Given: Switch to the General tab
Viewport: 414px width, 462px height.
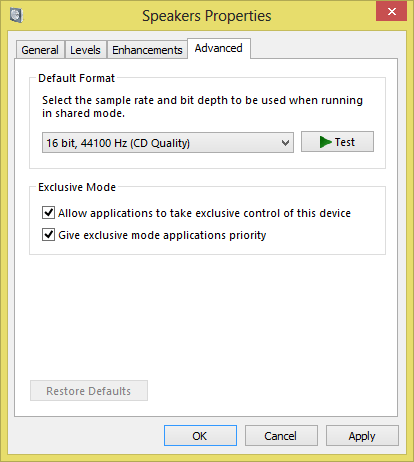Looking at the screenshot, I should [x=40, y=50].
